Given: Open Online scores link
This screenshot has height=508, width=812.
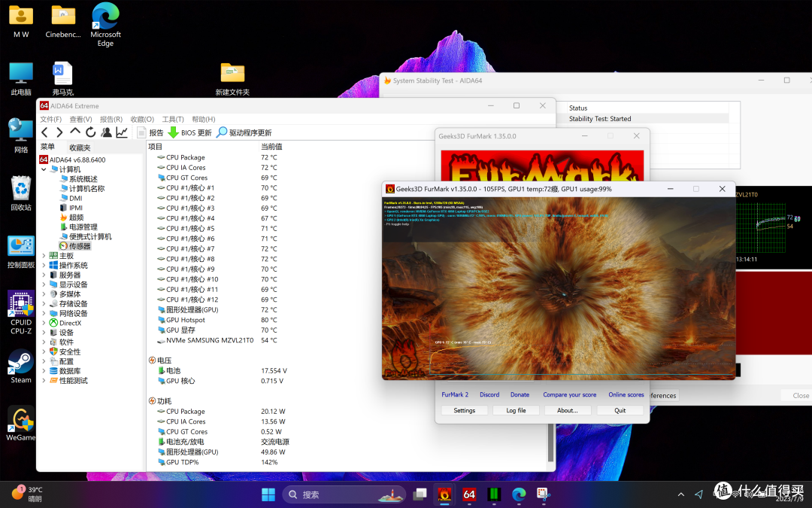Looking at the screenshot, I should pos(626,394).
